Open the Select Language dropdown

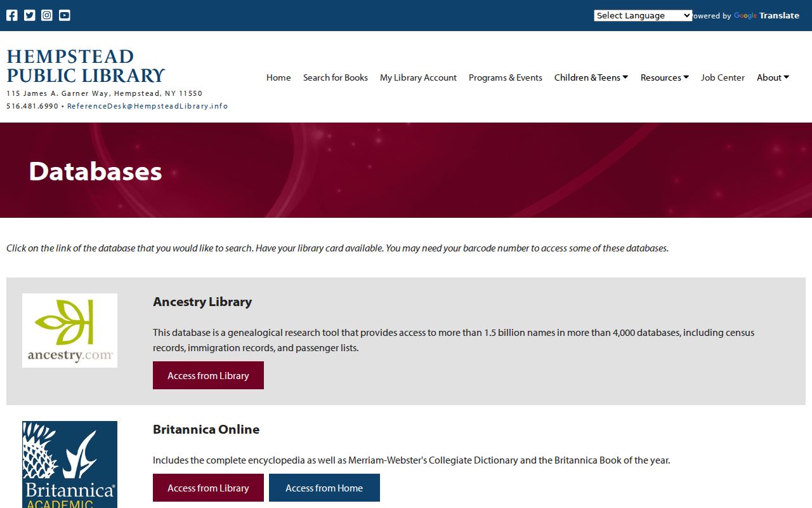click(x=643, y=15)
